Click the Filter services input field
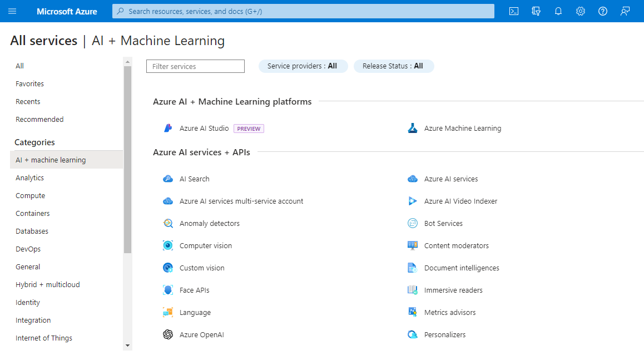Image resolution: width=644 pixels, height=355 pixels. pos(195,66)
